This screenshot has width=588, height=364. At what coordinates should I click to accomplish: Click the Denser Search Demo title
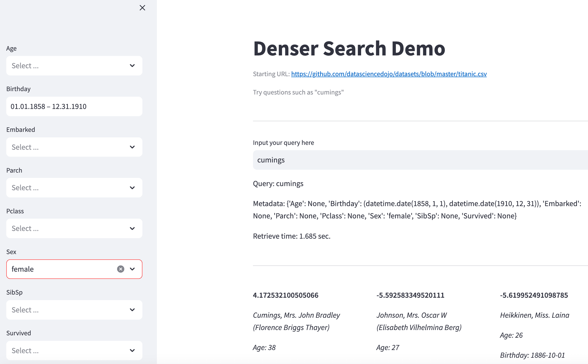click(x=349, y=48)
